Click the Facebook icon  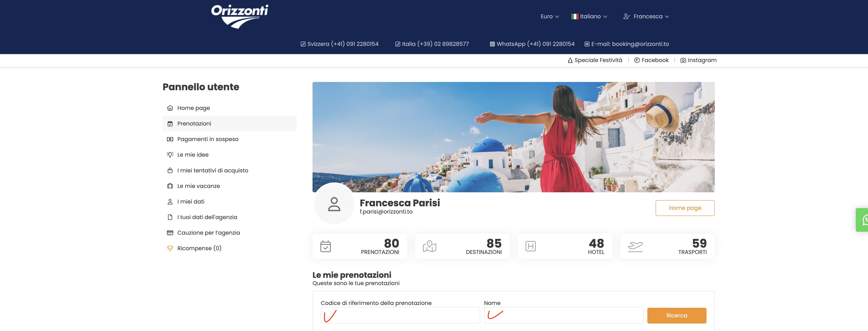pos(637,60)
